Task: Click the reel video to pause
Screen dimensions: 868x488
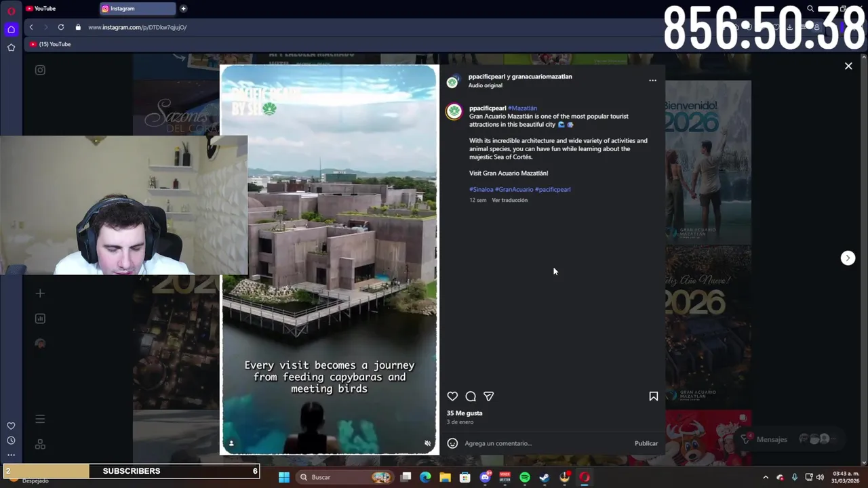Action: [330, 260]
